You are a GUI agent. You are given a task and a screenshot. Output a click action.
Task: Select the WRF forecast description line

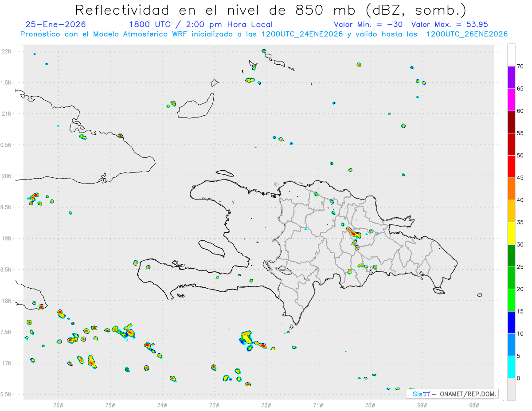coord(264,34)
